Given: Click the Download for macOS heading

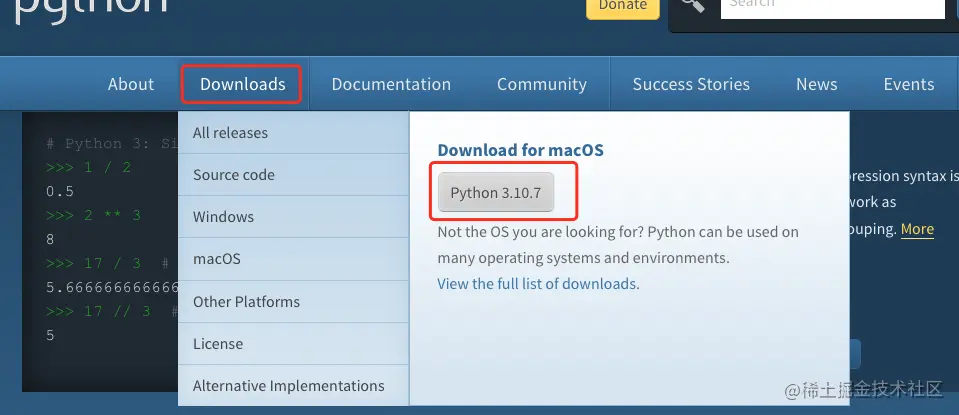Looking at the screenshot, I should (520, 150).
